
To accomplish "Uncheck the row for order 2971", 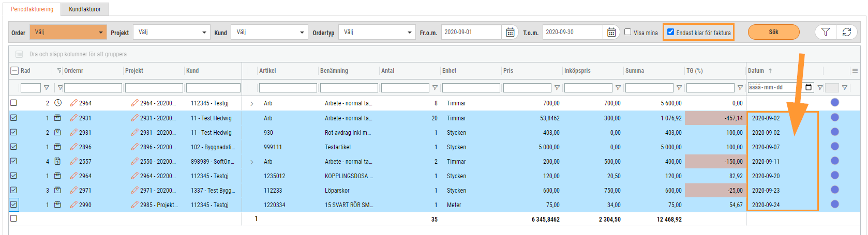I will point(14,190).
